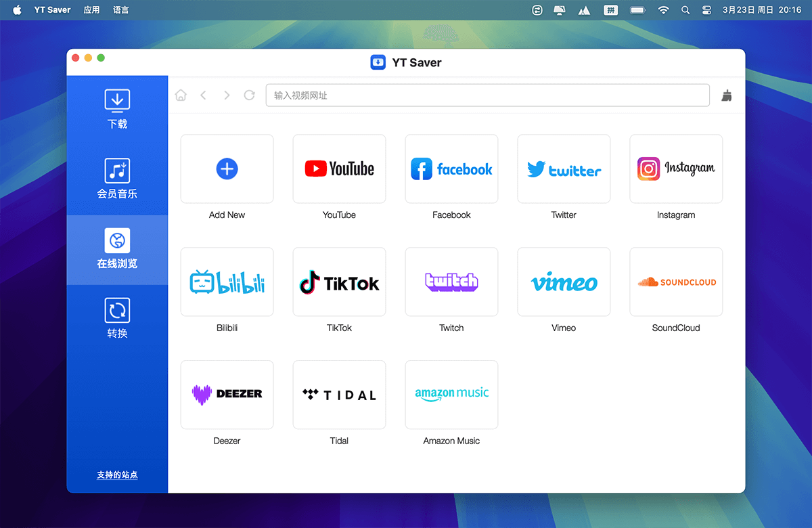Reload the current page

[x=249, y=95]
